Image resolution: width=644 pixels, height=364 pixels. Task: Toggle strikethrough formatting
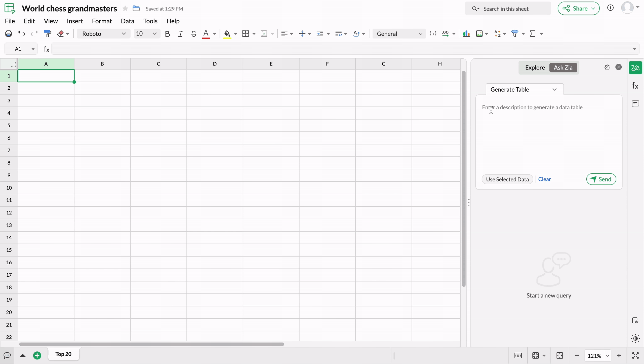pyautogui.click(x=193, y=33)
